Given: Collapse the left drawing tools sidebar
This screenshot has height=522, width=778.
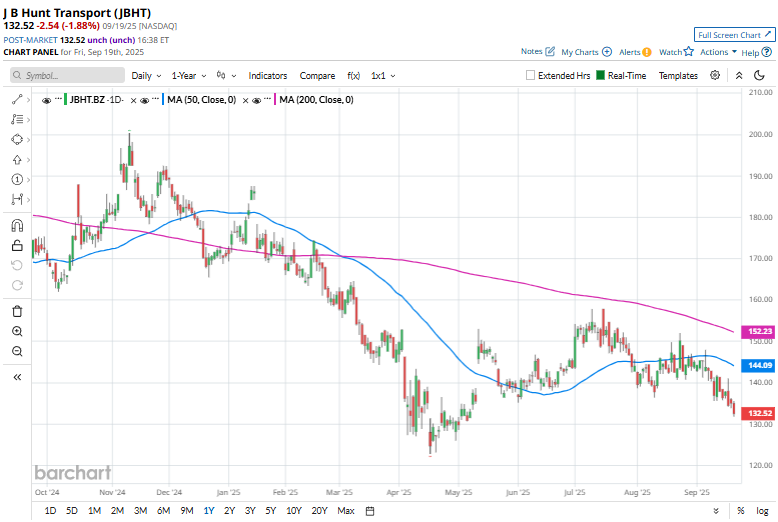Looking at the screenshot, I should coord(17,377).
